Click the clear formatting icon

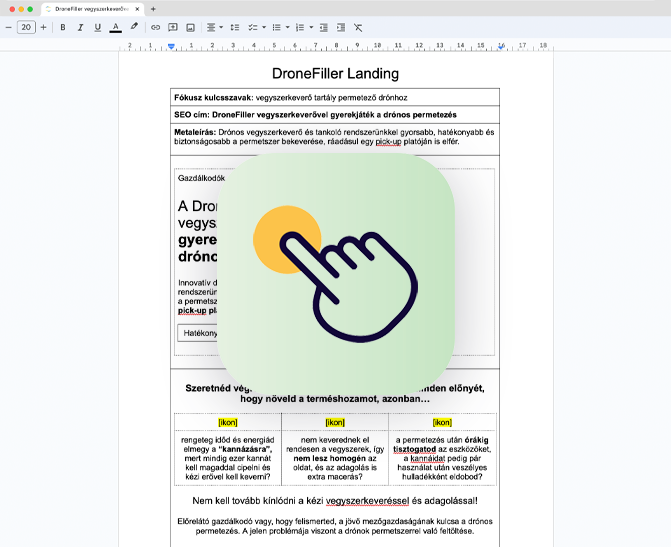coord(359,27)
